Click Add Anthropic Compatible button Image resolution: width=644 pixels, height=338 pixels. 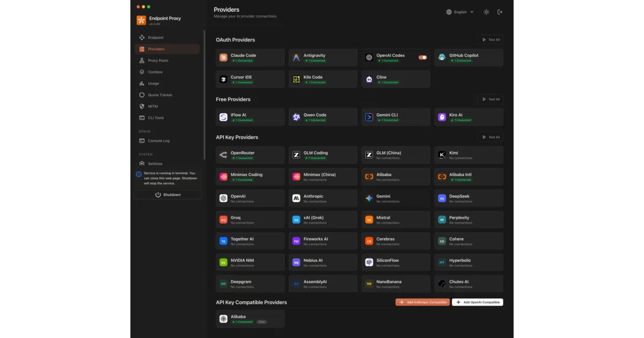423,302
